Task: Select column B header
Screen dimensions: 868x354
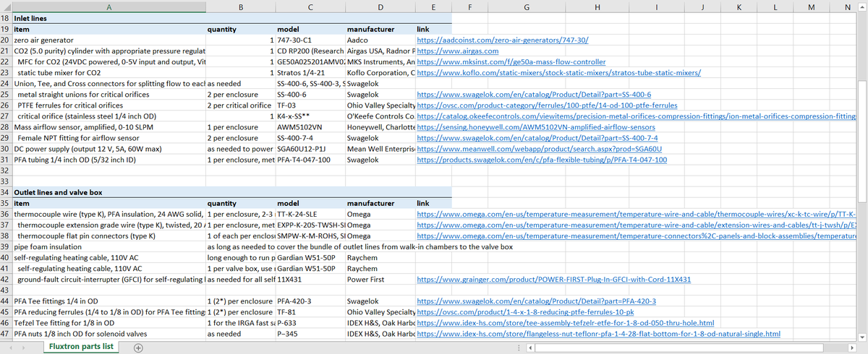Action: coord(241,7)
